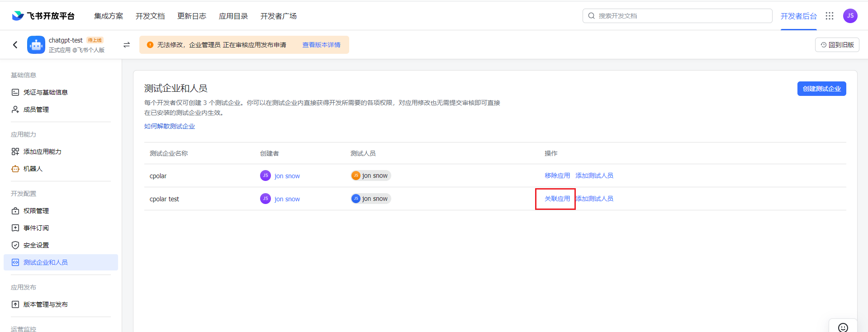The width and height of the screenshot is (868, 332).
Task: Click the 安全设置 shield icon
Action: click(15, 245)
